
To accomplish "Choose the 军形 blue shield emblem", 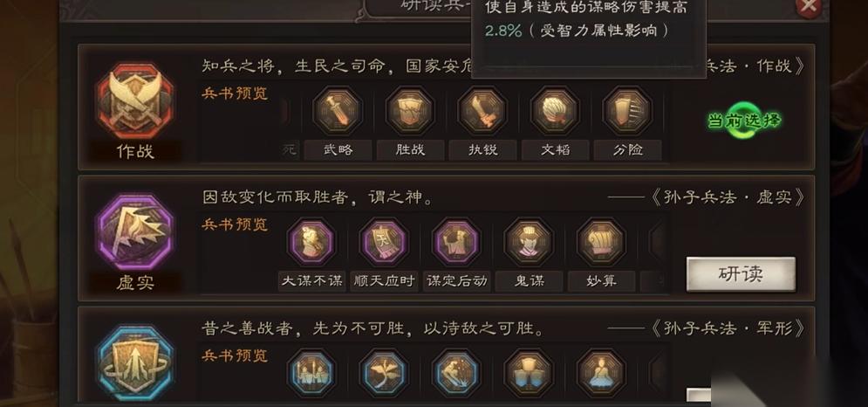I will 135,362.
